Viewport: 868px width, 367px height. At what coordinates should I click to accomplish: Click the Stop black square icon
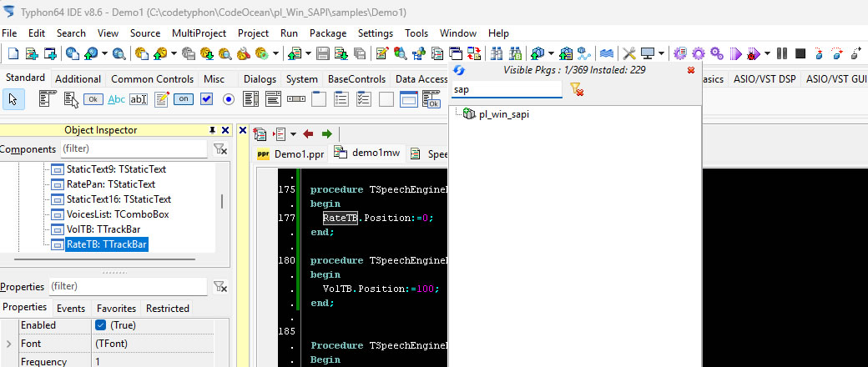(800, 53)
